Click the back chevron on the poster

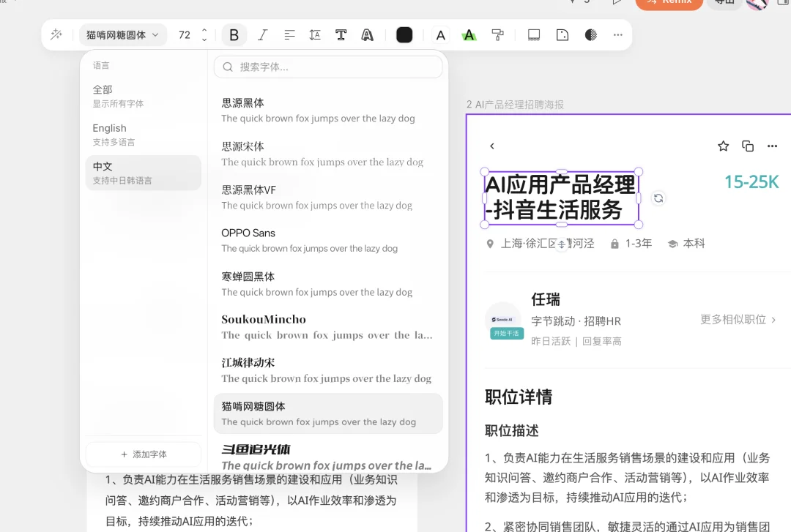492,146
